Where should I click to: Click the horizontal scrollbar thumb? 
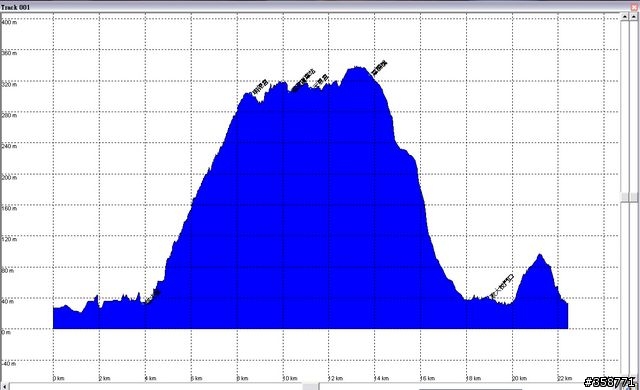[x=310, y=386]
